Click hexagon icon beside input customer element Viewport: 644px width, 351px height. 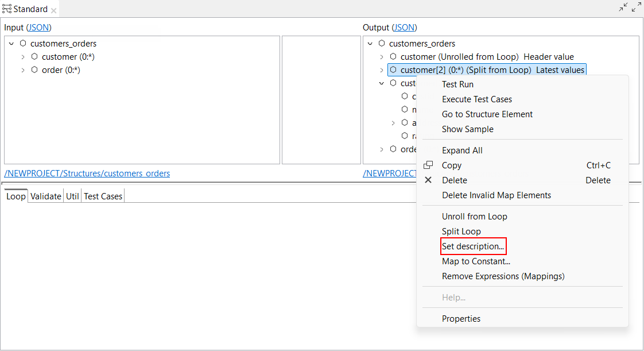click(34, 57)
